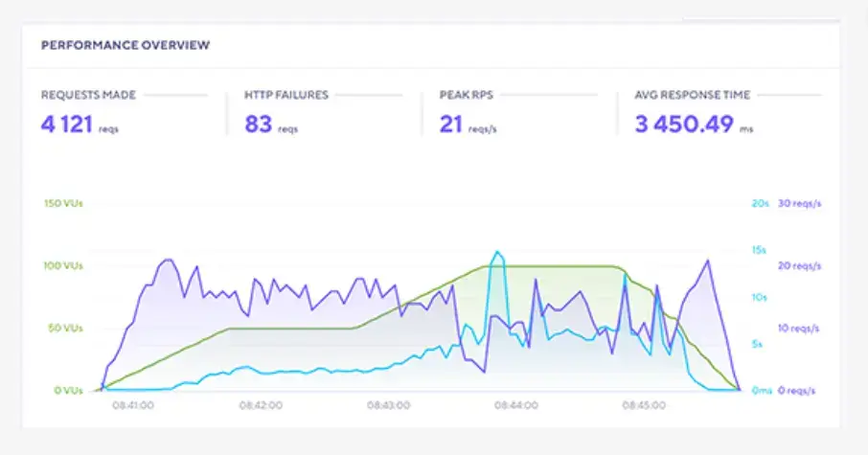Select the Peak RPS label

click(x=466, y=96)
